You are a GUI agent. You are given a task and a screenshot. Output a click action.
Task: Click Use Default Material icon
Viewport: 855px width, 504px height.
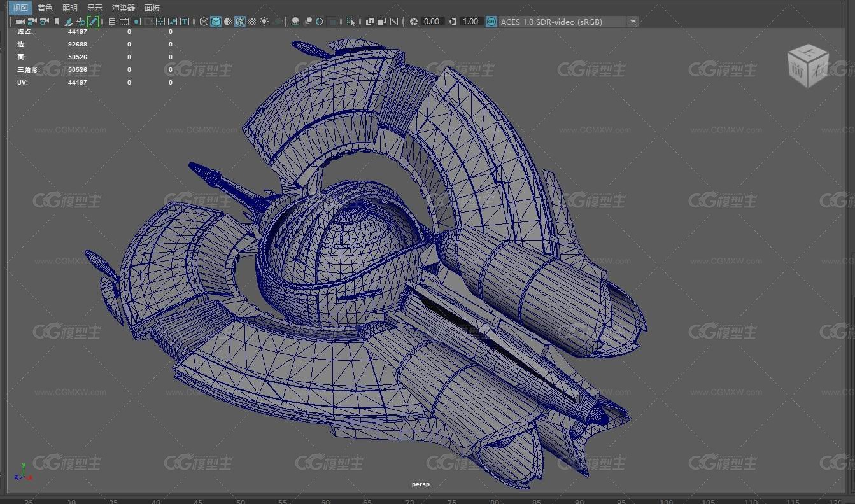pyautogui.click(x=228, y=22)
